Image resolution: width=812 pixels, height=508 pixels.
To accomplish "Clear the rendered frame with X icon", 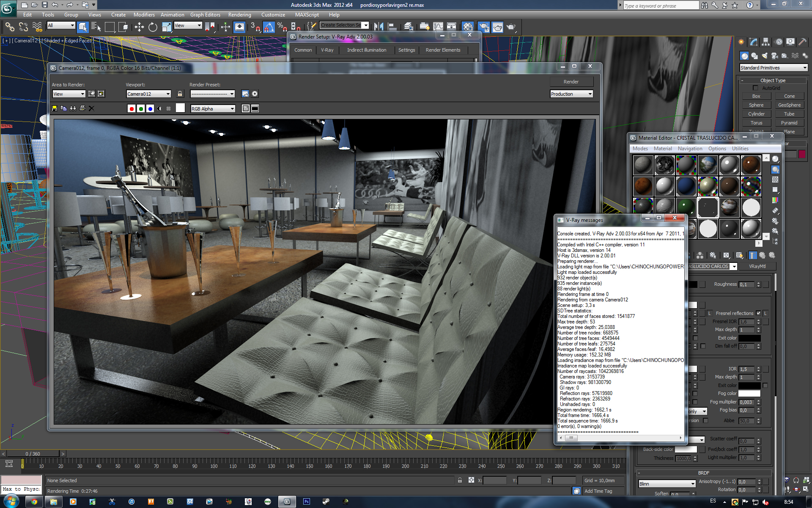I will coord(91,108).
